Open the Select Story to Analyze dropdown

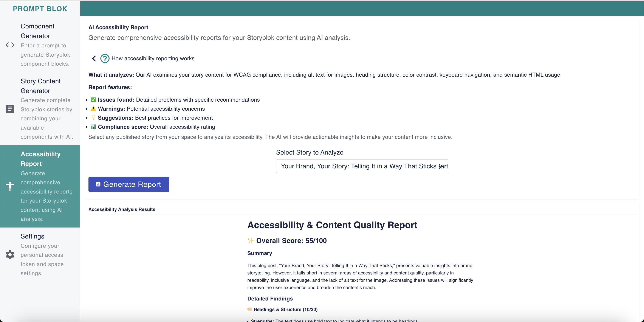click(362, 166)
